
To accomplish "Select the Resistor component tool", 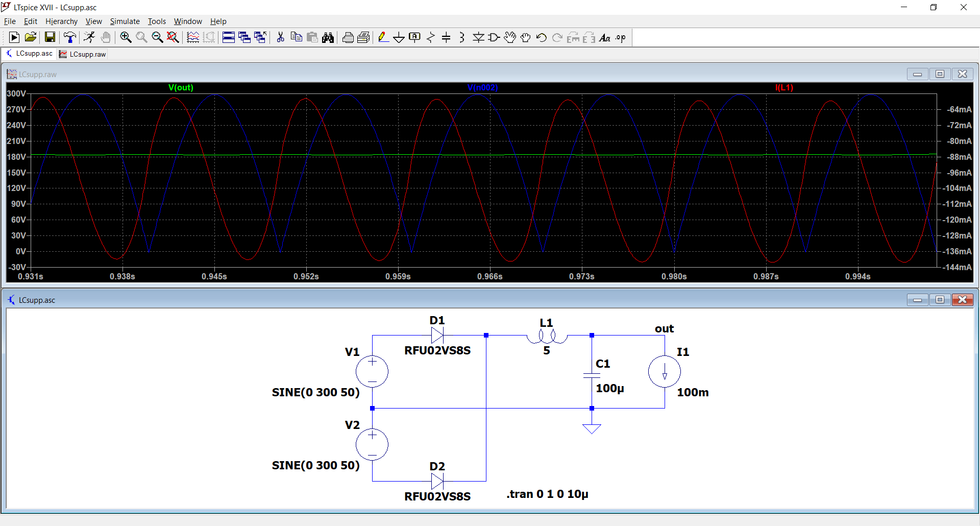I will tap(431, 37).
